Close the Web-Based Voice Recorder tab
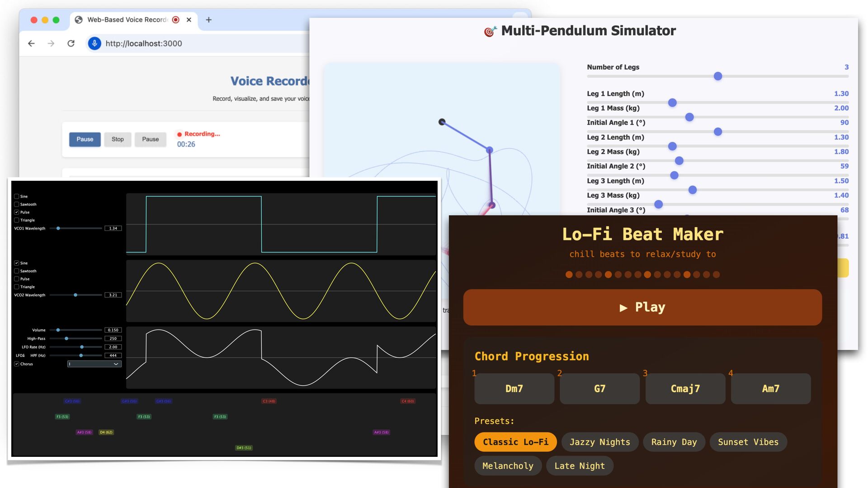Screen dimensions: 868x488 [189, 20]
